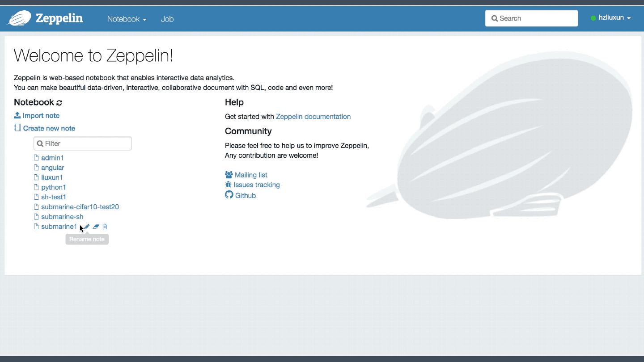Click the Github octocat icon
This screenshot has height=362, width=644.
229,195
